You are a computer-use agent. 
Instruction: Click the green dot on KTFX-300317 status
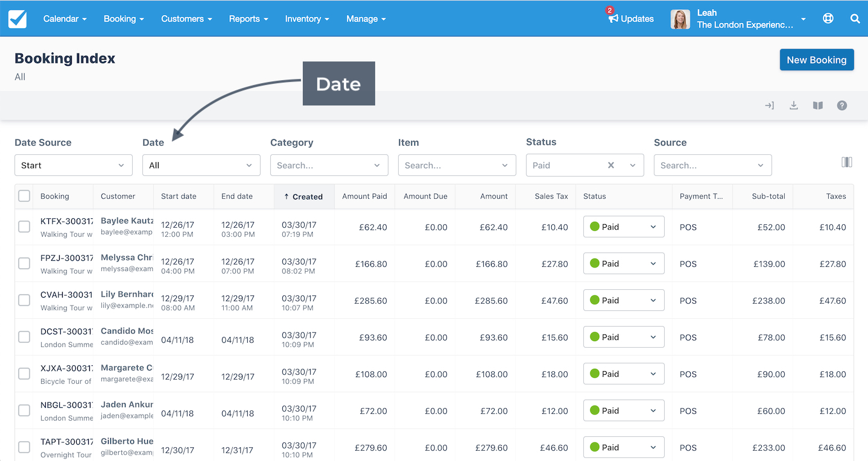point(594,227)
